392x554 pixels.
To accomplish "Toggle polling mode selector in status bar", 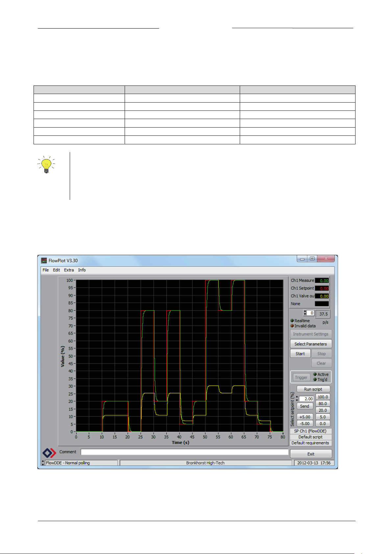I will coord(43,463).
